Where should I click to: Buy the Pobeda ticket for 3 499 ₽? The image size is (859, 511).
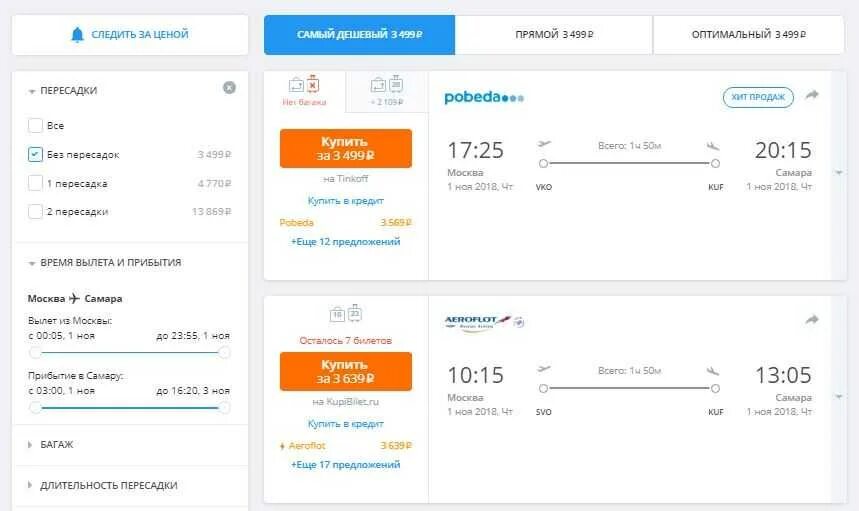346,148
